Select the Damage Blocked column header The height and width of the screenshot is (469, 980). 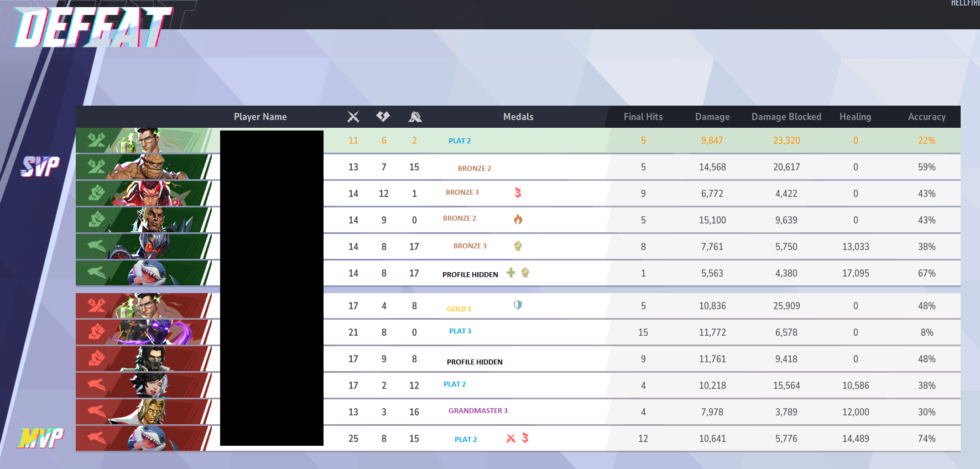(x=786, y=117)
